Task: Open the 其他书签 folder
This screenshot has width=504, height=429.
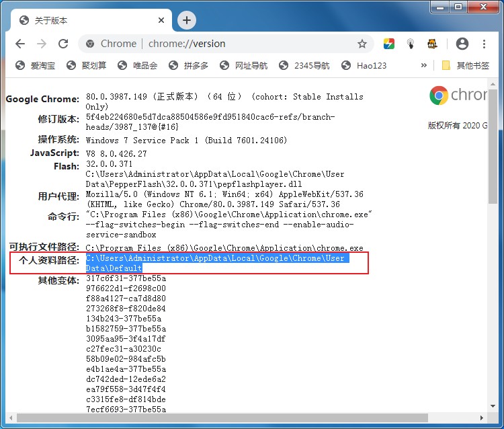Action: pyautogui.click(x=466, y=66)
